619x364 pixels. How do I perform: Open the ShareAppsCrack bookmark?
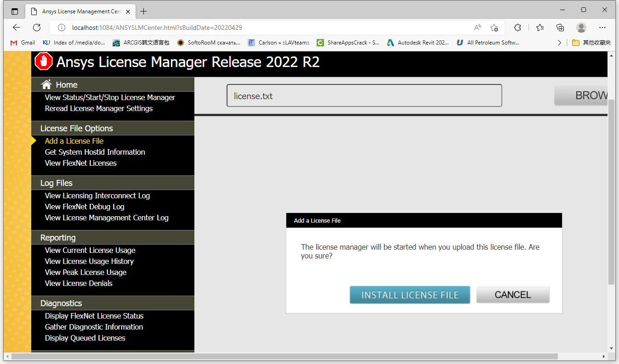(x=348, y=43)
